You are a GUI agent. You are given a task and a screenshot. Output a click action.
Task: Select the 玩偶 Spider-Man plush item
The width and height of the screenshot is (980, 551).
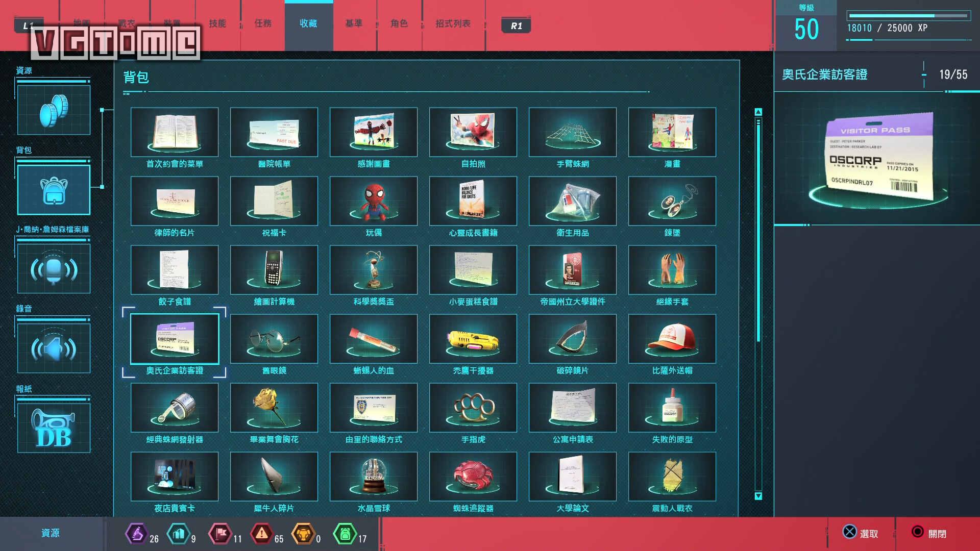pyautogui.click(x=374, y=202)
